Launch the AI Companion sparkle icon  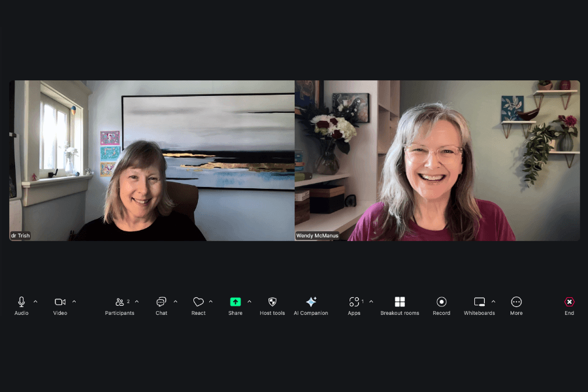311,302
